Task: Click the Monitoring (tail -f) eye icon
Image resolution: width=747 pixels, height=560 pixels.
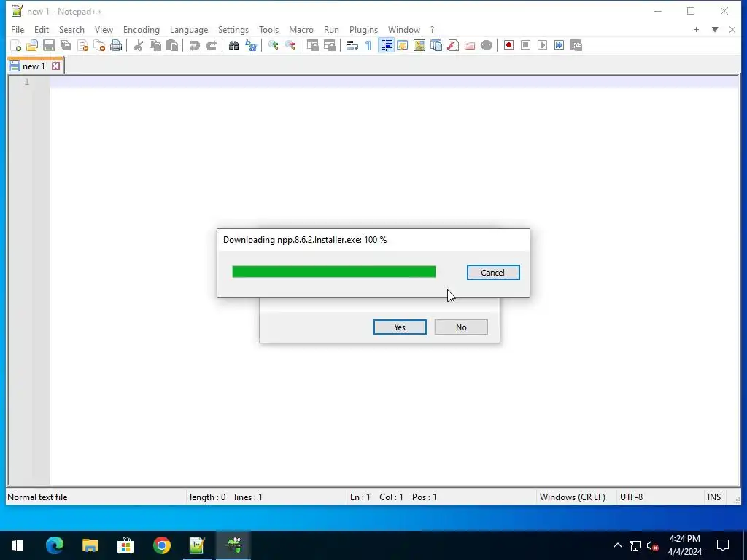Action: pos(487,45)
